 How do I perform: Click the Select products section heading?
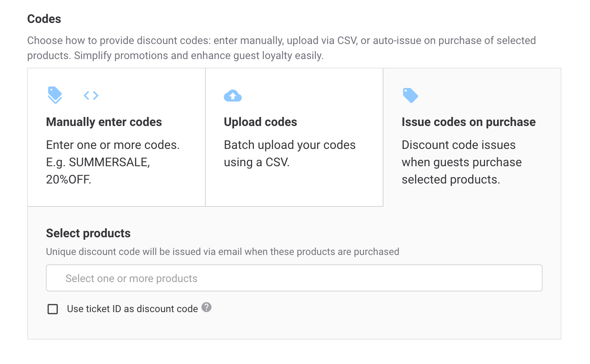[x=88, y=233]
